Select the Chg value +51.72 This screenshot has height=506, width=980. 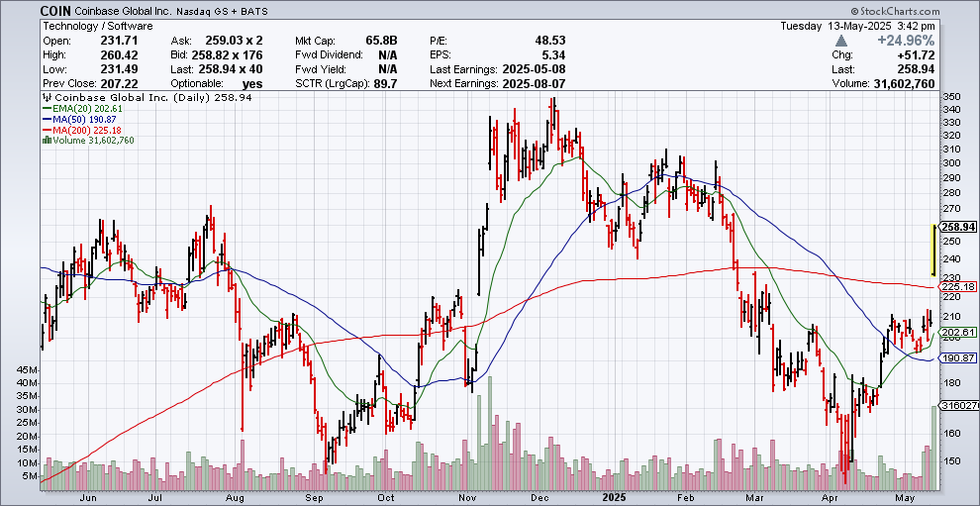919,55
